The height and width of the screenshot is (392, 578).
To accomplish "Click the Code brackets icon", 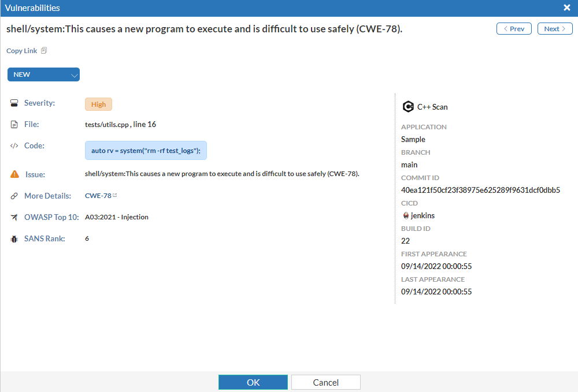I will (x=14, y=145).
